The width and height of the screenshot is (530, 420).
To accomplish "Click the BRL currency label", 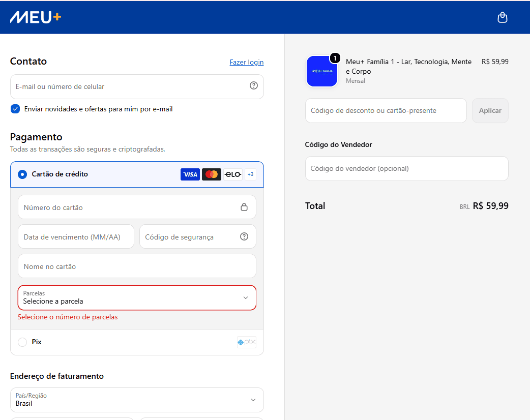I will pos(464,207).
